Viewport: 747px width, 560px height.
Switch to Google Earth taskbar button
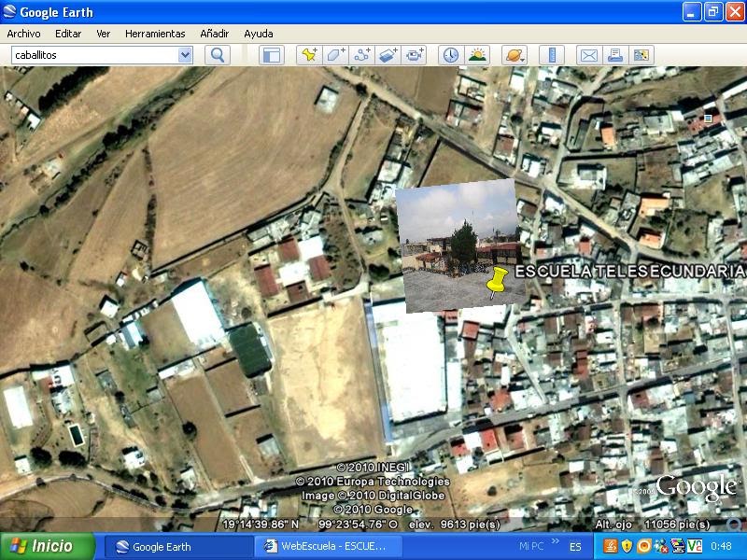pos(177,547)
